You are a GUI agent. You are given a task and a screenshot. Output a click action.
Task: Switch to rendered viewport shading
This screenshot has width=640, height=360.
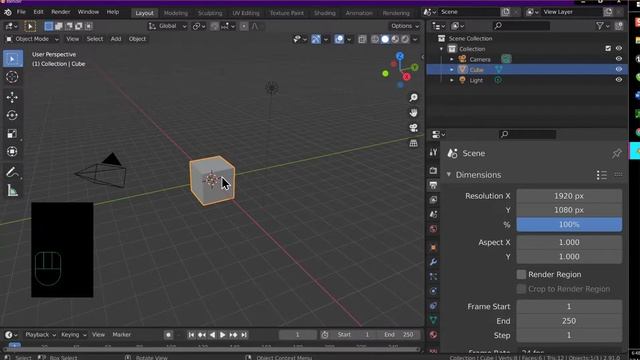(404, 39)
